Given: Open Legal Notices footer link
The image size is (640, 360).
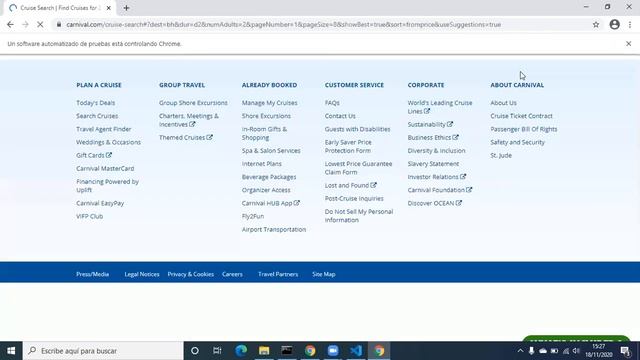Looking at the screenshot, I should click(x=142, y=274).
